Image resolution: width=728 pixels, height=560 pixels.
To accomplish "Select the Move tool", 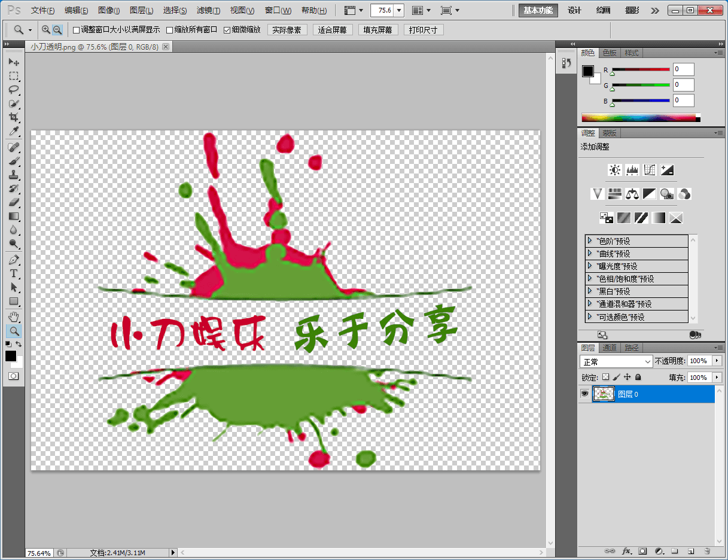I will [x=14, y=62].
